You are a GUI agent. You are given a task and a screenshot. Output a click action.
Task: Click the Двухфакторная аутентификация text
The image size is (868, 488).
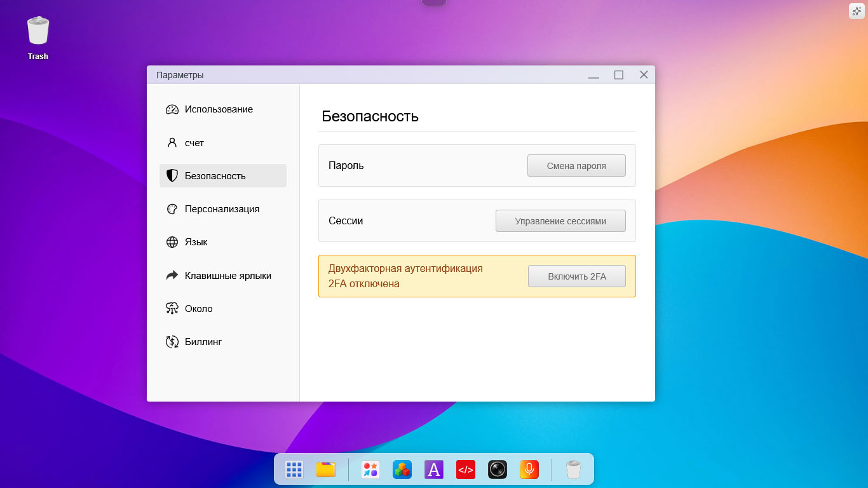coord(405,268)
